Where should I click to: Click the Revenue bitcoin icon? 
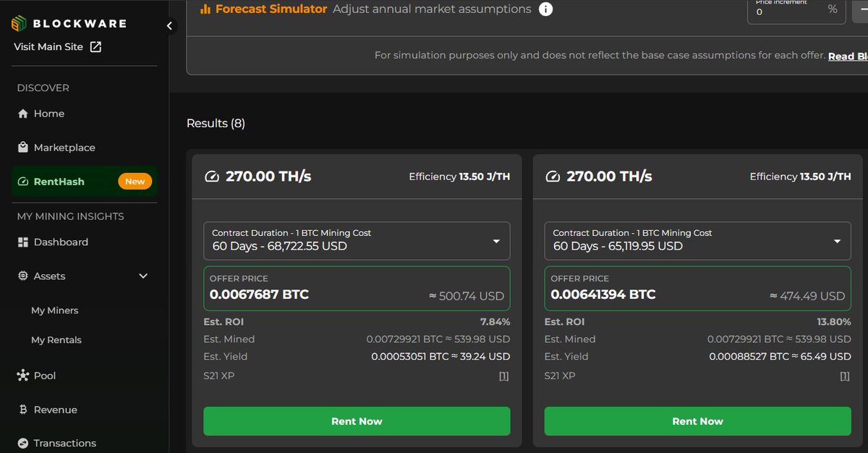pos(22,410)
